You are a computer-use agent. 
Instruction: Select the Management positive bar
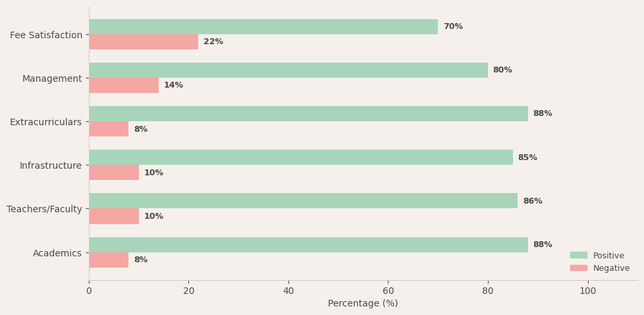pyautogui.click(x=288, y=71)
